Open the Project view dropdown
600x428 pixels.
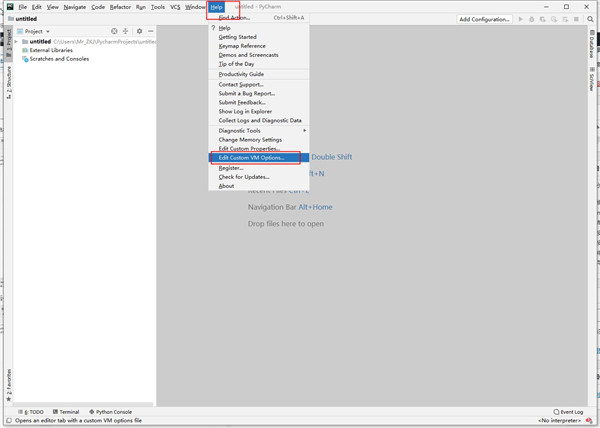[34, 31]
